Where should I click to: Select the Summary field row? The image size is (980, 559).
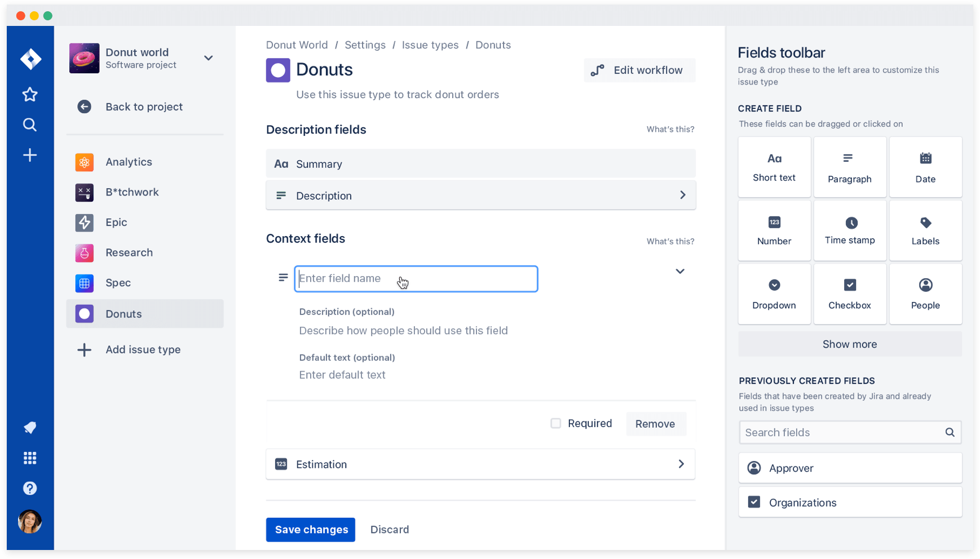click(x=481, y=164)
